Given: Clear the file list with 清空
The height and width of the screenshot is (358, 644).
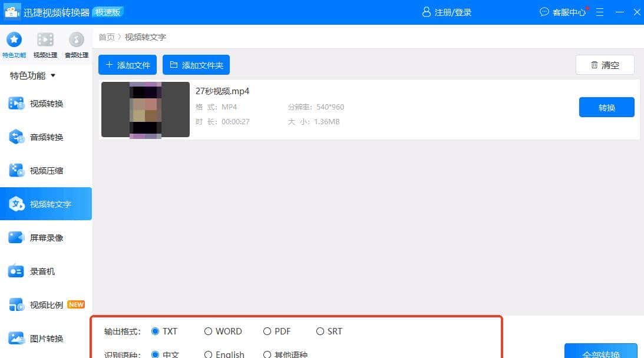Looking at the screenshot, I should 605,65.
